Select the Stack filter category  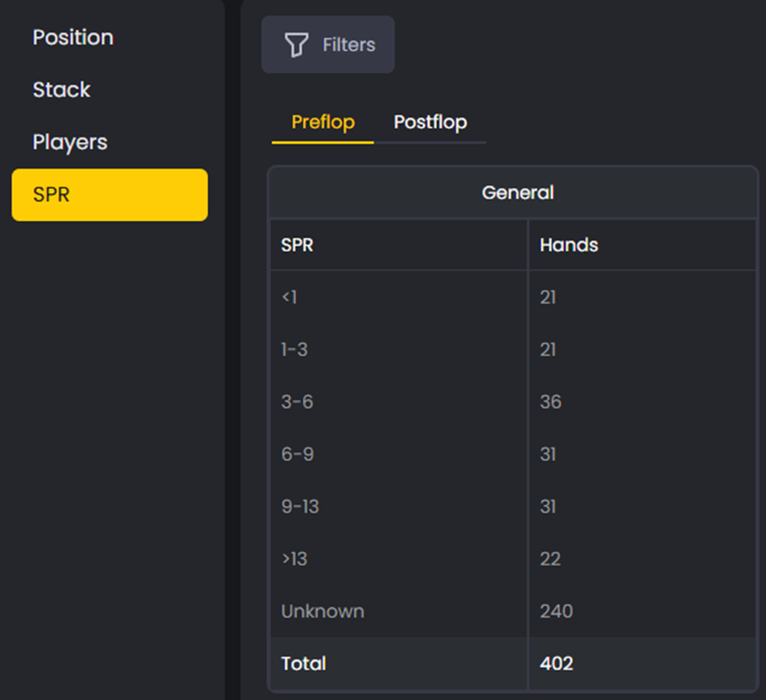[61, 89]
